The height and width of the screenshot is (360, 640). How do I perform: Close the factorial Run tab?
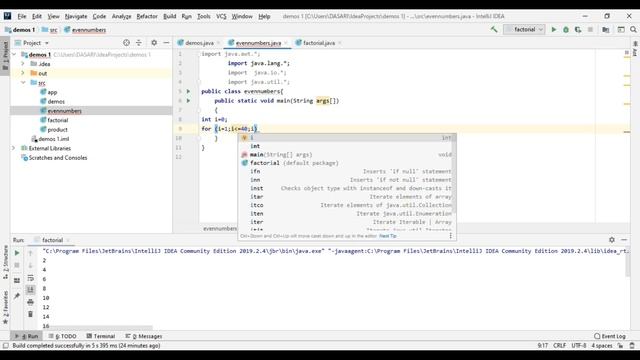pos(68,240)
